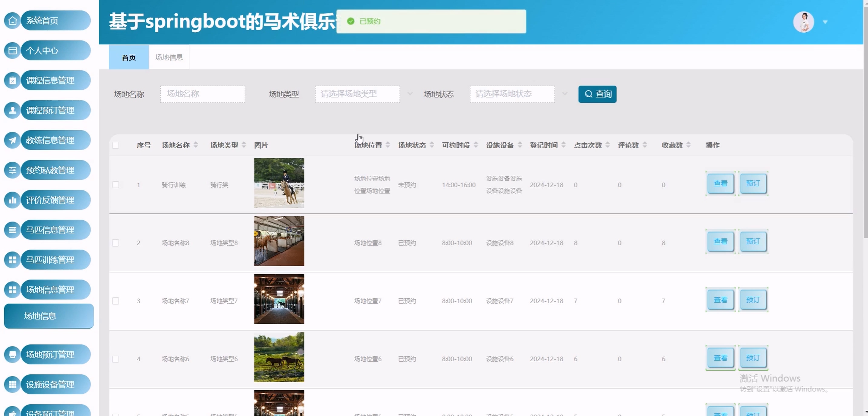Sort by 点击次数 column arrows
Screen dimensions: 868x416
click(x=607, y=145)
